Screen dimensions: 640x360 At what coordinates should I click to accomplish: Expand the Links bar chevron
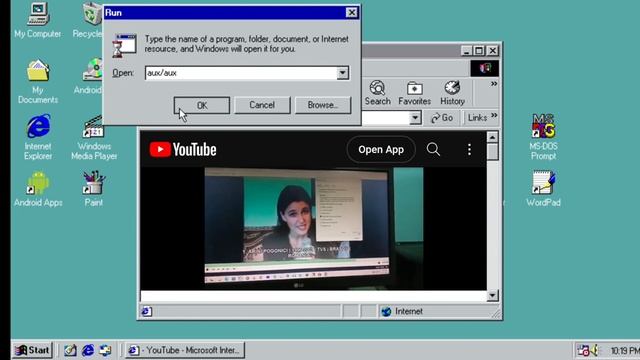click(494, 116)
